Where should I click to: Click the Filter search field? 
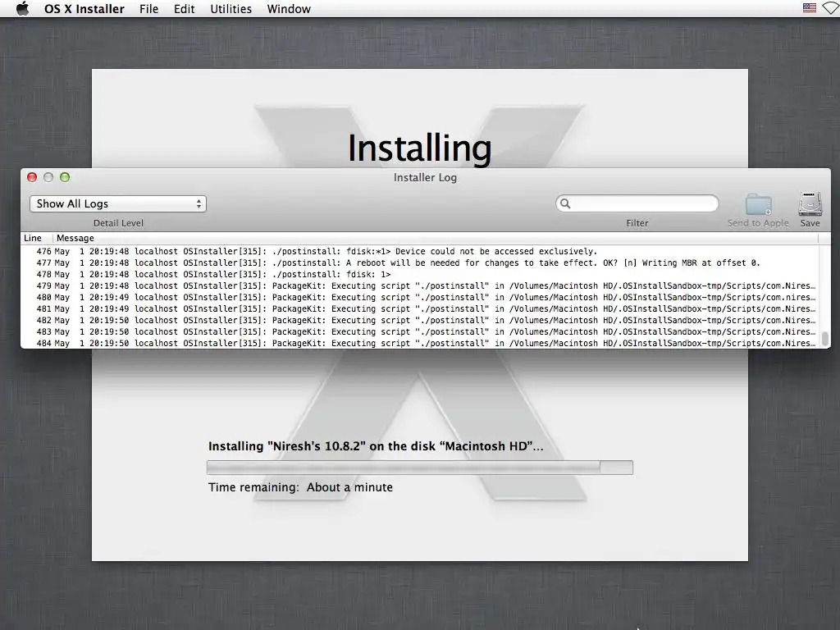click(x=637, y=203)
